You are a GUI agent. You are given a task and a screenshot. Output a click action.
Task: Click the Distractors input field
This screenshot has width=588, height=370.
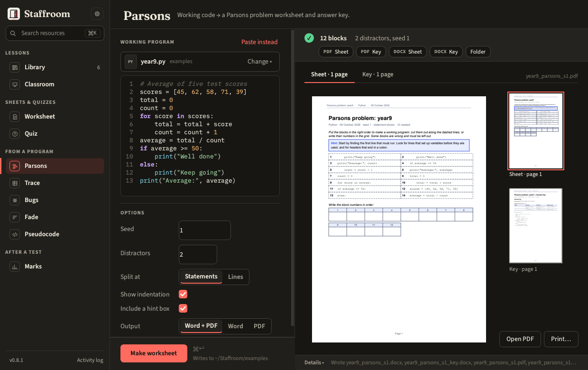click(198, 255)
